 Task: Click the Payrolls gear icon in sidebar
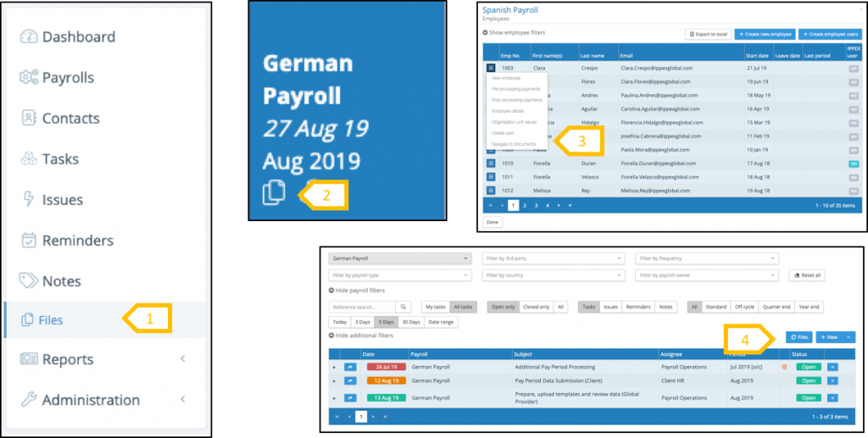[x=30, y=78]
